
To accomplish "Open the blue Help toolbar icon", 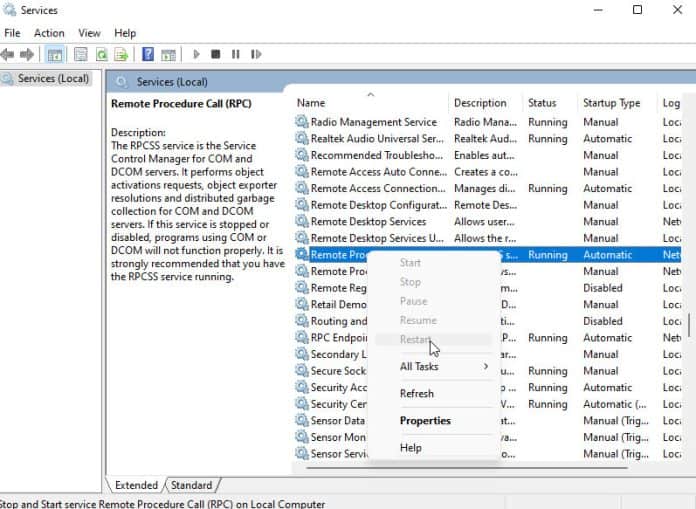I will (148, 54).
